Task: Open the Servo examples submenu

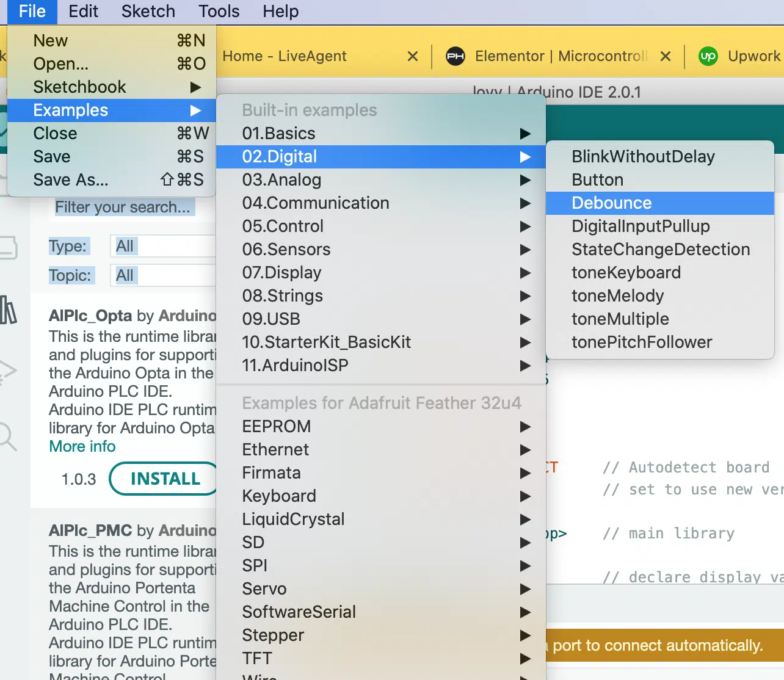Action: click(x=381, y=589)
